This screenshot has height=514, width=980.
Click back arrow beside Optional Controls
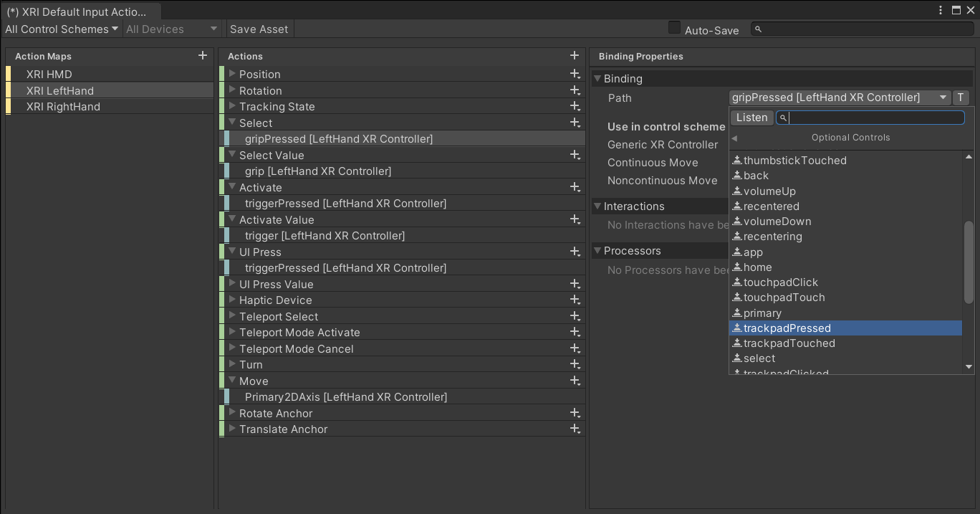(734, 138)
